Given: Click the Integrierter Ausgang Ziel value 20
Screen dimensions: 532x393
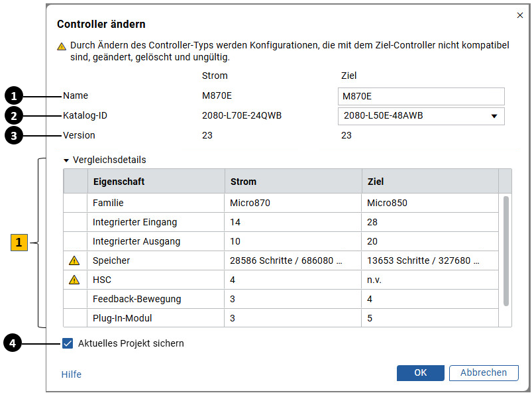Looking at the screenshot, I should (430, 242).
